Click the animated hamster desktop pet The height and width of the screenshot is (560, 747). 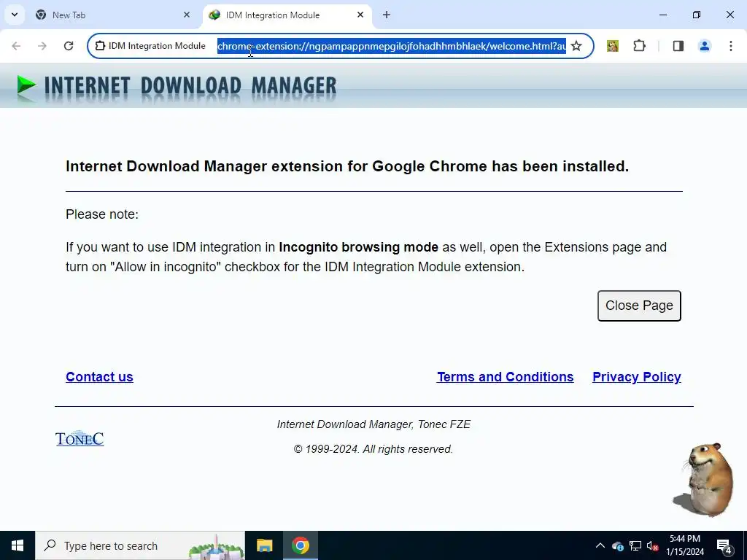(x=705, y=480)
